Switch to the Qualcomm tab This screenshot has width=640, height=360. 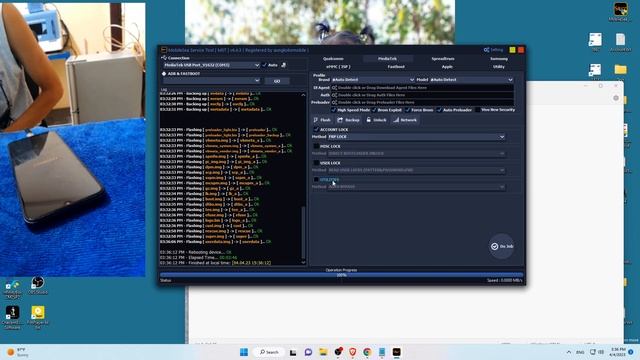point(333,59)
